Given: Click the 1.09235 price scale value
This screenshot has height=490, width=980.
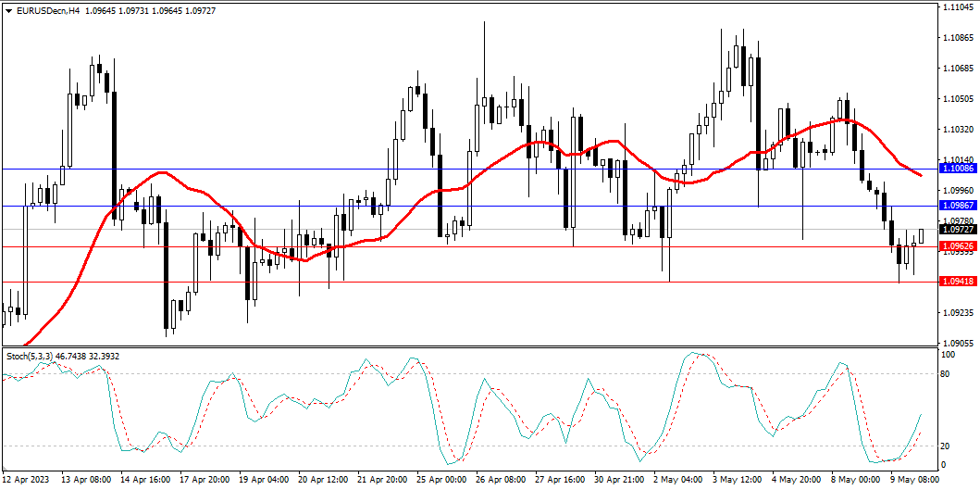Looking at the screenshot, I should coord(956,312).
